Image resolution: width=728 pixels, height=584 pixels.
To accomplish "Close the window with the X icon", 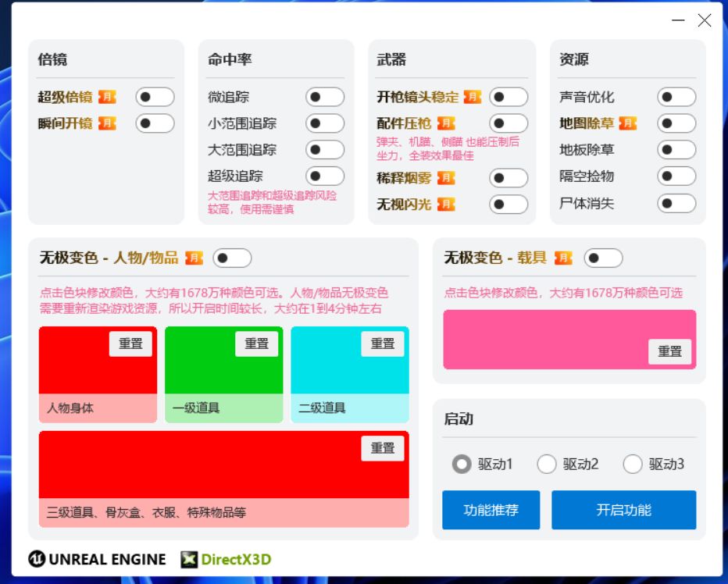I will pos(705,20).
